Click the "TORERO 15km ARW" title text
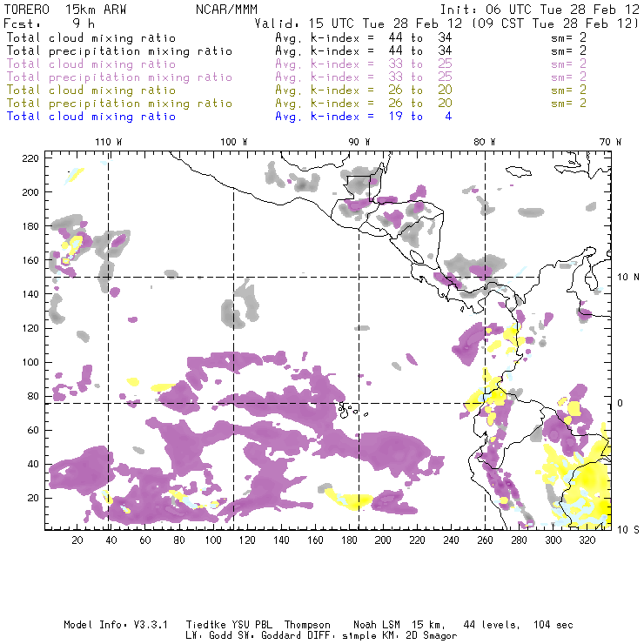 coord(65,10)
